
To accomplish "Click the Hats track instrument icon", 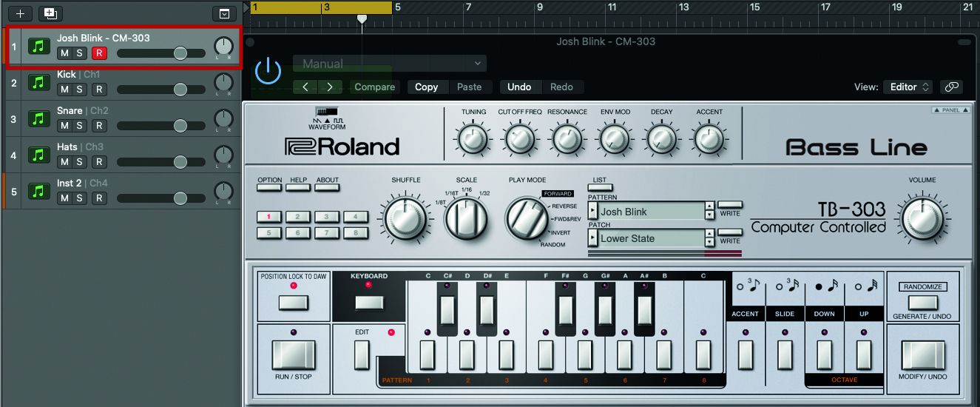I will click(39, 155).
